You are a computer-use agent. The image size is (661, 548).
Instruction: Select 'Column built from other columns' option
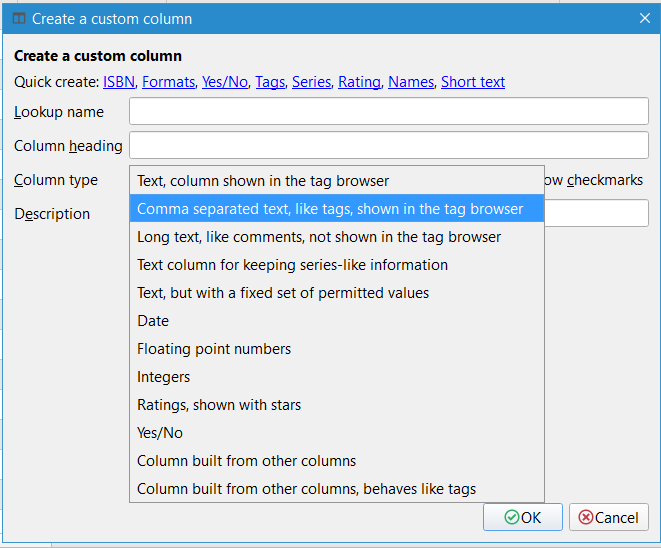(247, 461)
